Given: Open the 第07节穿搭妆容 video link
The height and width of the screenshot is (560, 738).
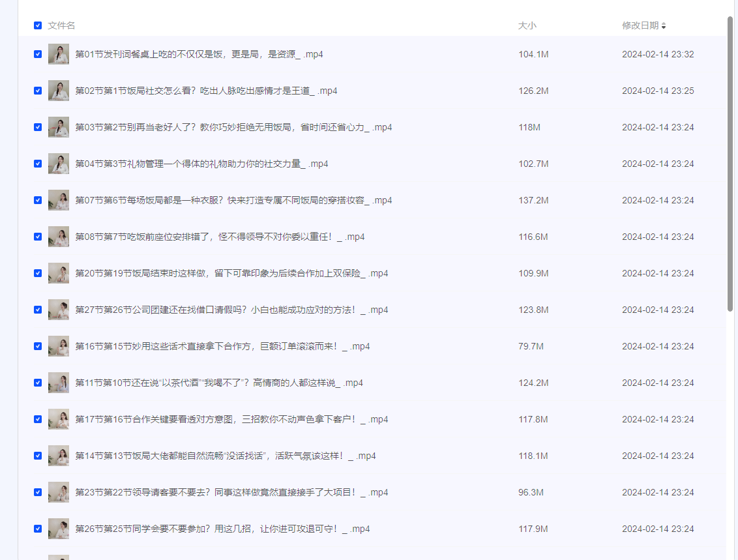Looking at the screenshot, I should [x=233, y=200].
